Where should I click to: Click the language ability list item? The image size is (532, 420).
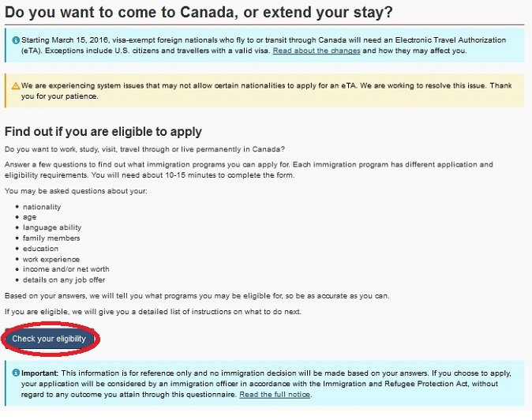point(51,227)
